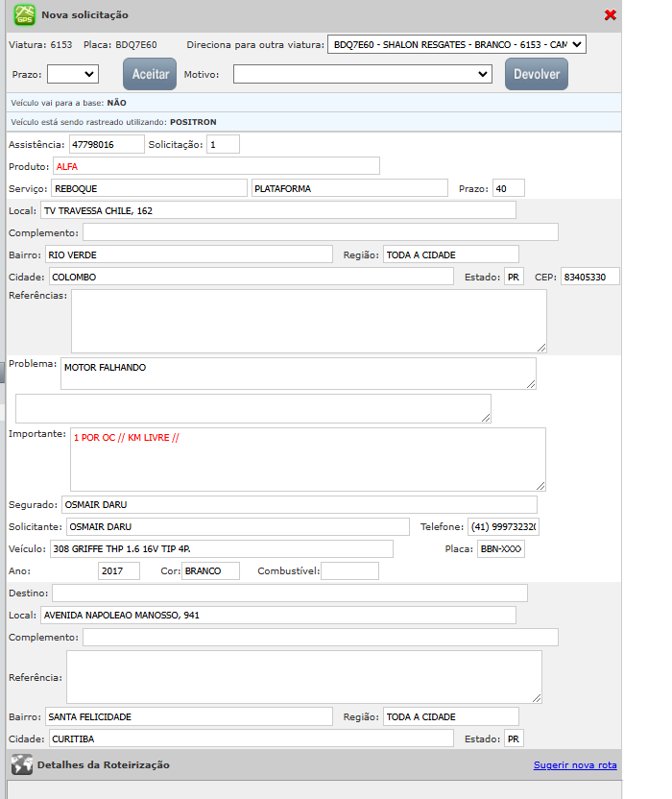Click the Referências text area
672x799 pixels.
coord(309,321)
